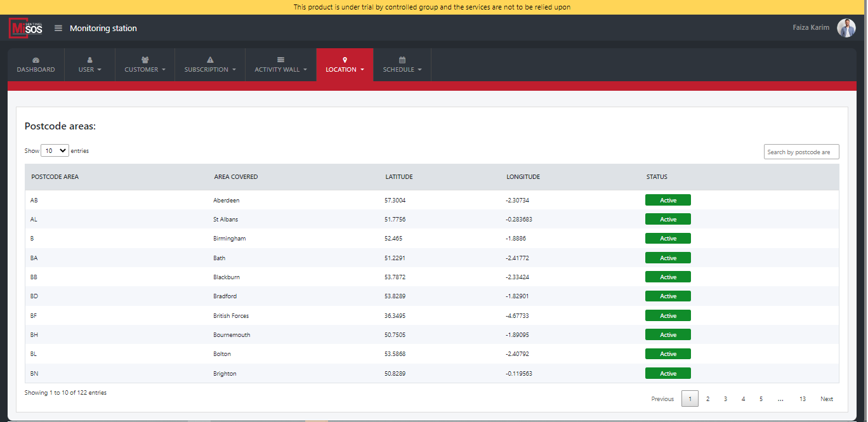Click the User person icon
This screenshot has width=868, height=422.
pos(89,60)
